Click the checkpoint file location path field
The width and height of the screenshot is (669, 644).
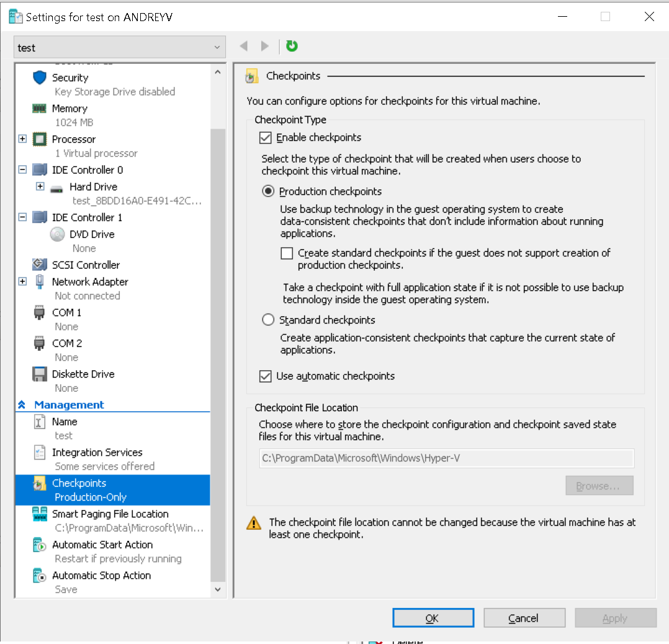click(446, 458)
